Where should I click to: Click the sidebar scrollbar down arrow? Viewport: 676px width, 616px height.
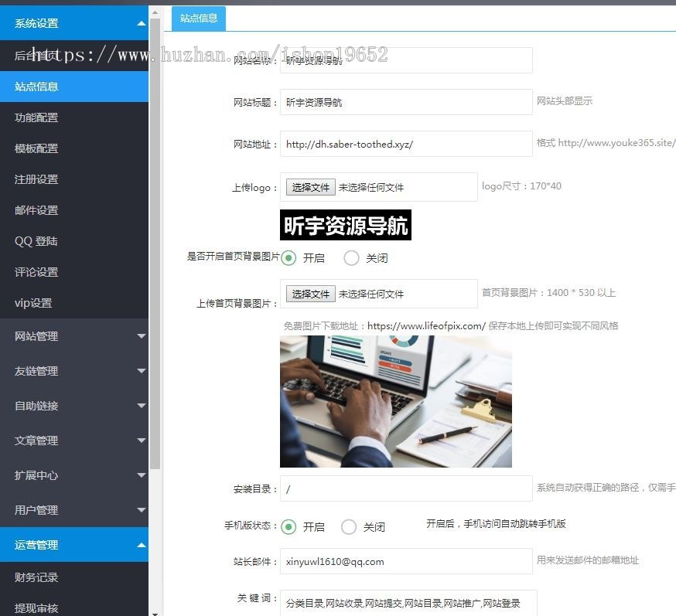click(x=155, y=613)
